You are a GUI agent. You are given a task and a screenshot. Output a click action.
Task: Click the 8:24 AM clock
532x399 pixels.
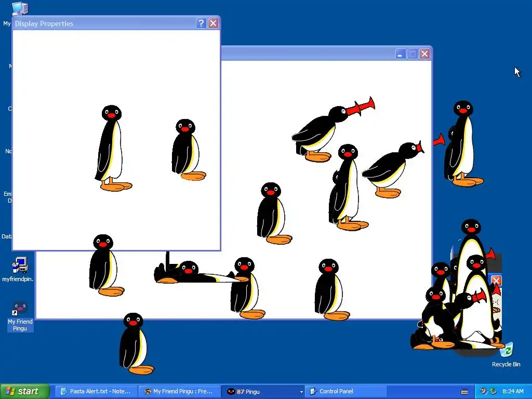513,391
